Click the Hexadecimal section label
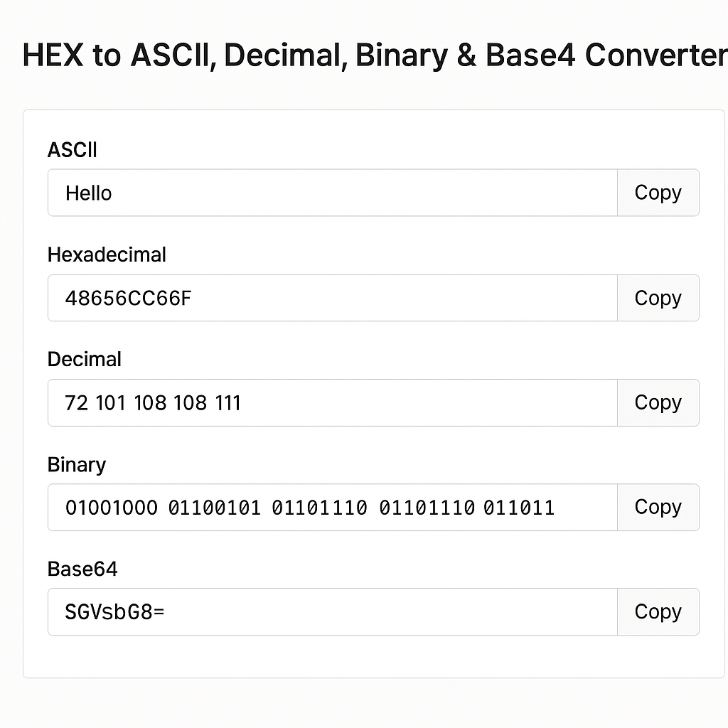 tap(107, 255)
